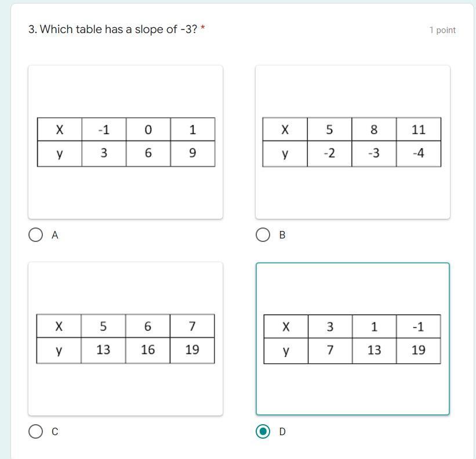Click cell with y value 16 in table C

click(x=148, y=350)
